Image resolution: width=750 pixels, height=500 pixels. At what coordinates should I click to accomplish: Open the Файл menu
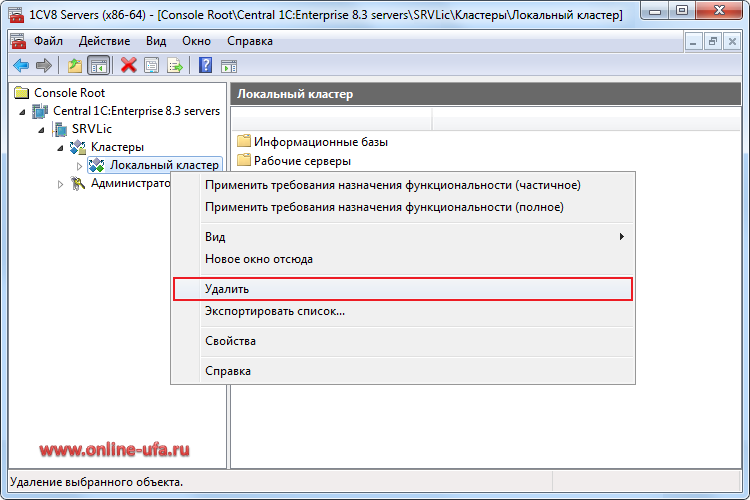(x=48, y=41)
